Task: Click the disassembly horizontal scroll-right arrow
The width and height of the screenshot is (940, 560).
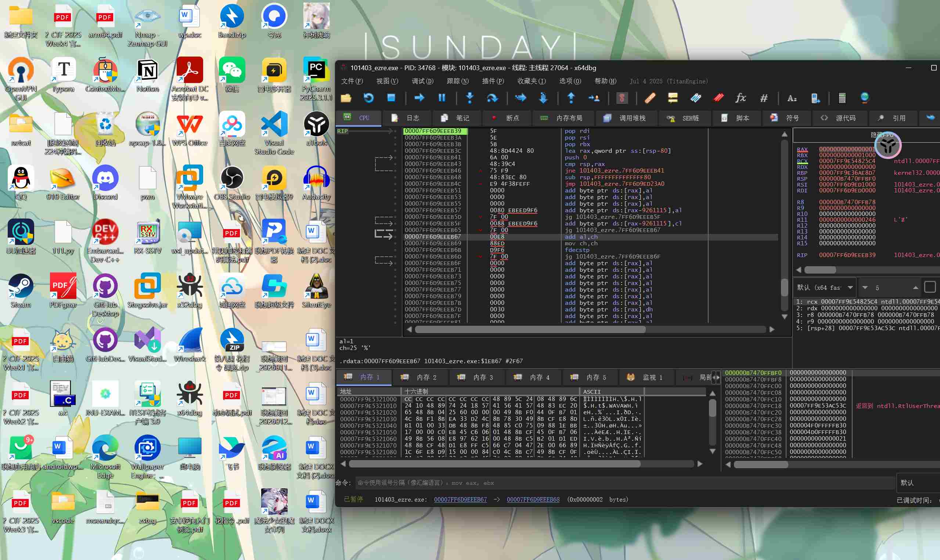Action: [772, 329]
